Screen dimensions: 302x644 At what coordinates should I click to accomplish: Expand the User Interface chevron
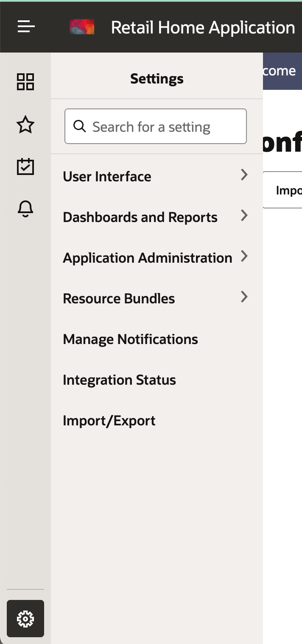(244, 175)
